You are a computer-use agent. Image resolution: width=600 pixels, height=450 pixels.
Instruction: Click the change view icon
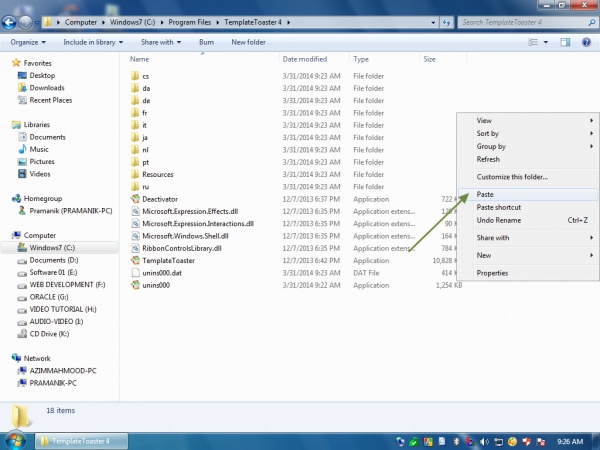click(533, 42)
